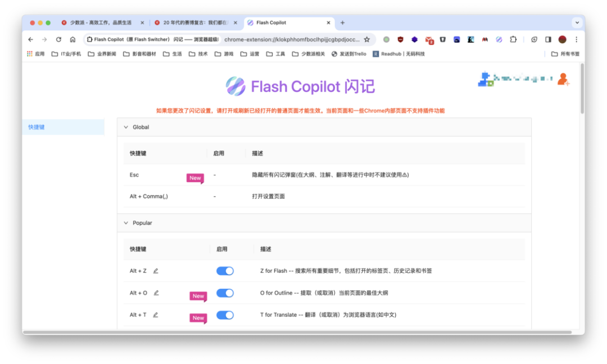Click the horizontal scrollbar at the bottom

pyautogui.click(x=297, y=333)
